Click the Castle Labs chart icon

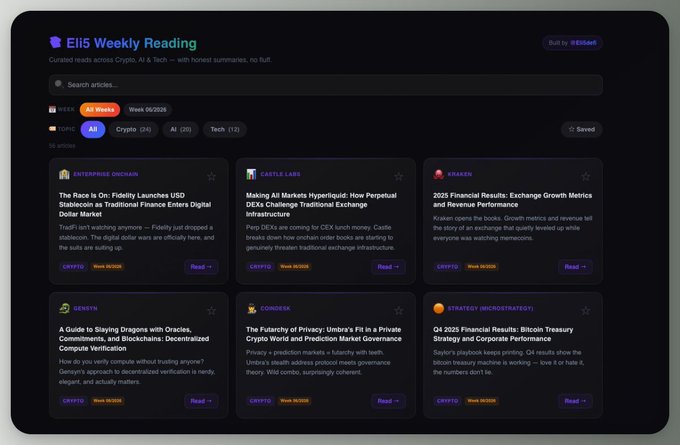(251, 174)
